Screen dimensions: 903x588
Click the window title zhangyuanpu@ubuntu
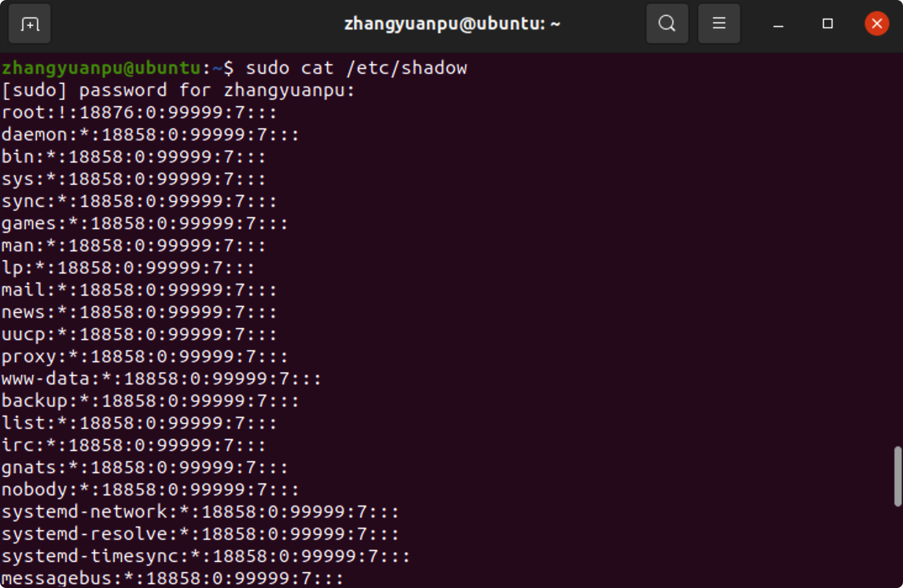click(x=452, y=24)
